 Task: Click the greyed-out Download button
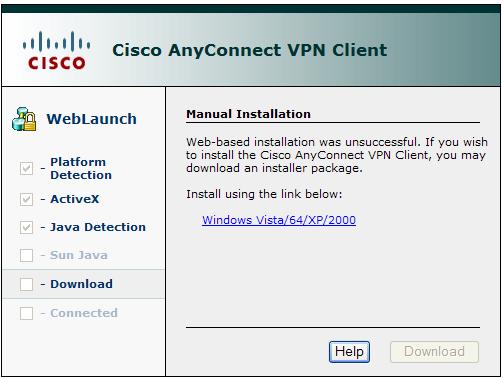pyautogui.click(x=434, y=352)
